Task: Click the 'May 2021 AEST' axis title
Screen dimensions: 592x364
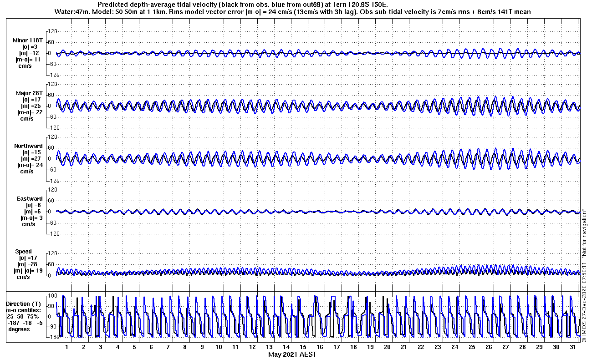Action: (292, 354)
